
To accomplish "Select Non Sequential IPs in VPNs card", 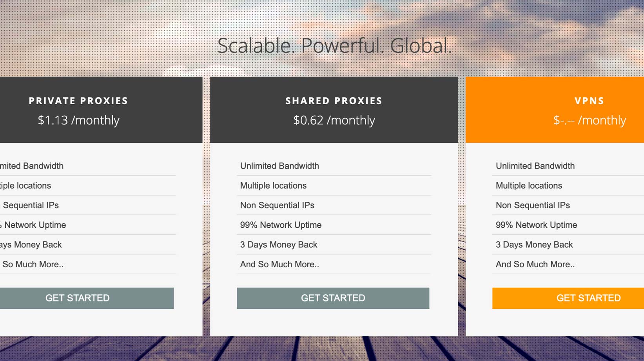I will click(x=533, y=205).
